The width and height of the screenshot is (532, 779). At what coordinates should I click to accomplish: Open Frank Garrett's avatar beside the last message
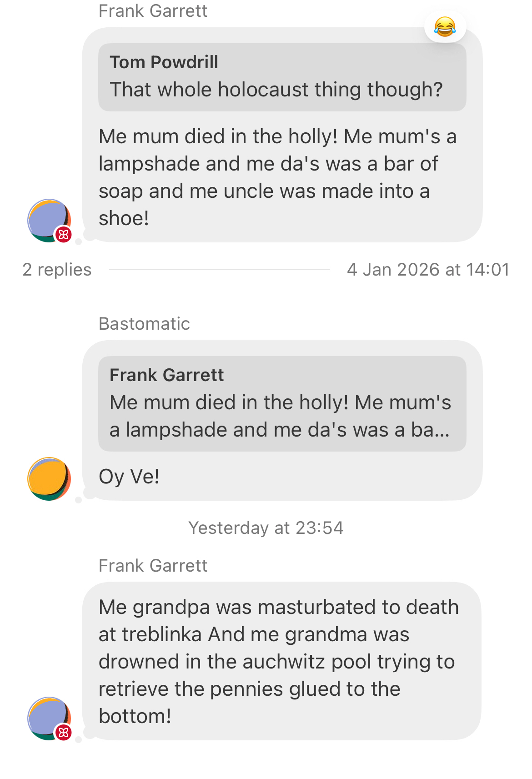47,717
